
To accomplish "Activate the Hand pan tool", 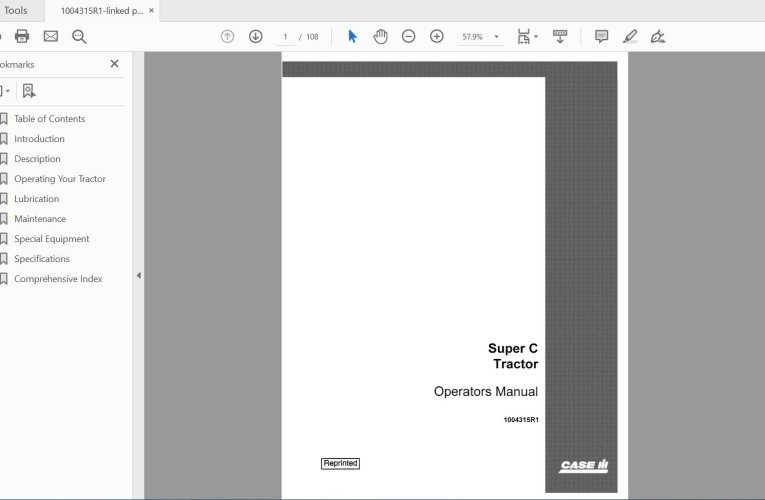I will click(x=381, y=37).
